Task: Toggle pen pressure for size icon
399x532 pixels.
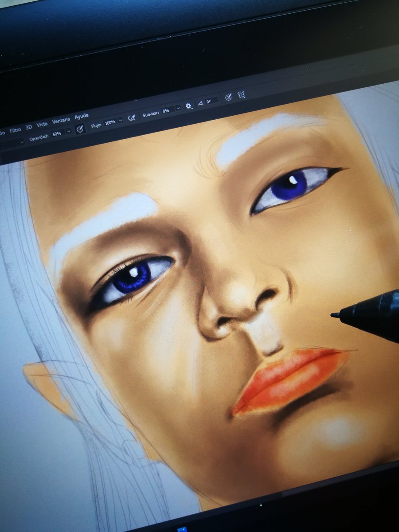Action: [x=228, y=97]
